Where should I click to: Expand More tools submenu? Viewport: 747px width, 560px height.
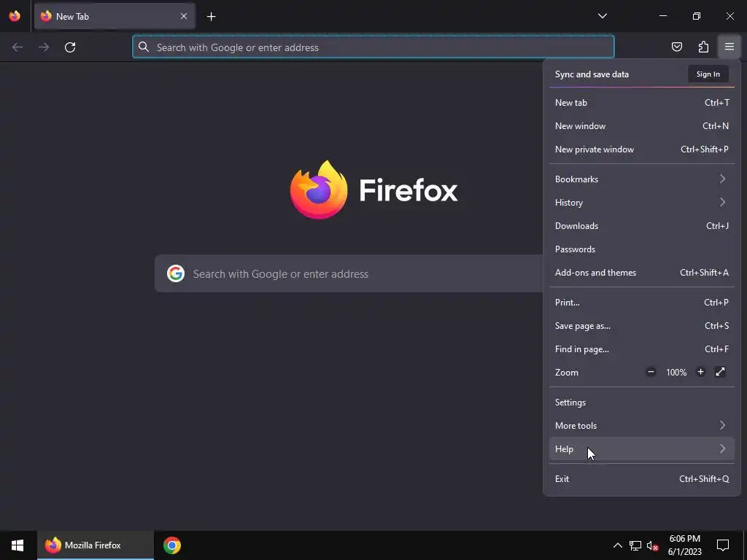pyautogui.click(x=642, y=426)
